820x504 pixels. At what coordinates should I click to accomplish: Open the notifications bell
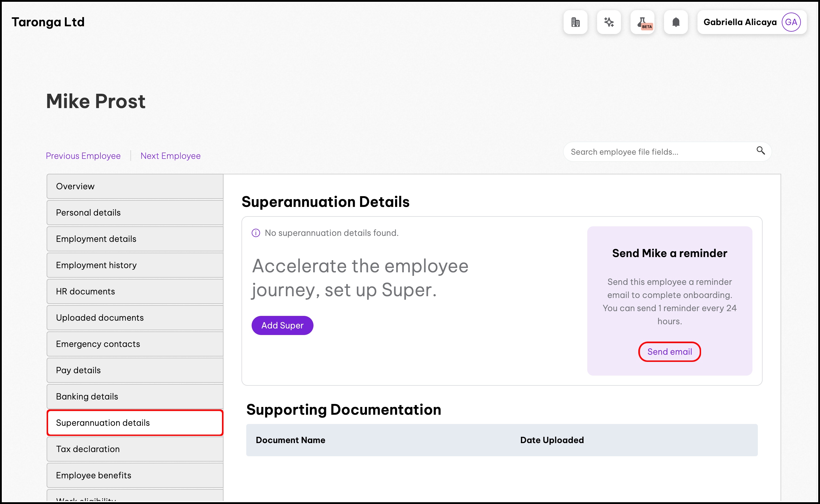676,22
